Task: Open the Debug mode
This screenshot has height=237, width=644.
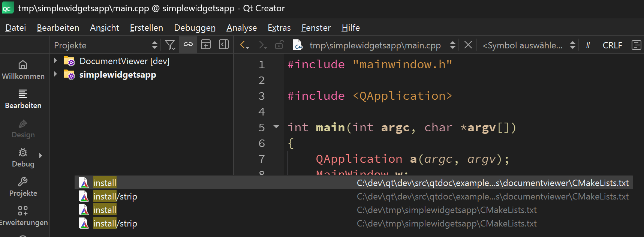Action: click(x=23, y=157)
